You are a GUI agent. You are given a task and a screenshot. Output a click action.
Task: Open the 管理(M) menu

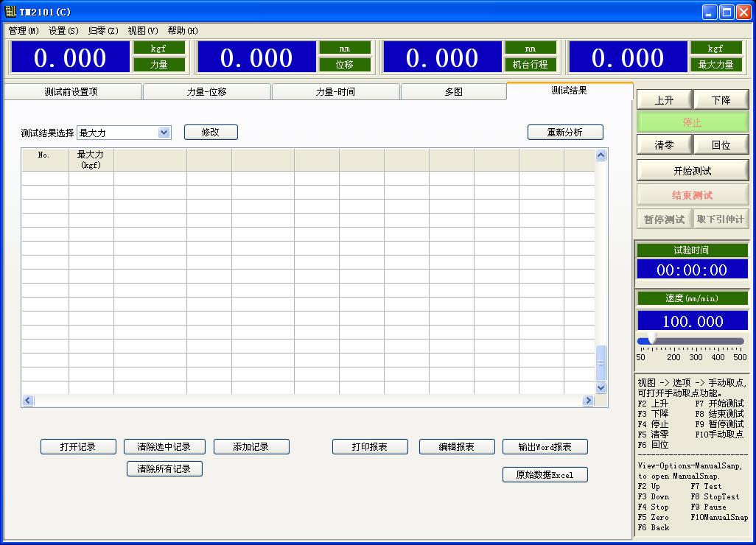[24, 31]
